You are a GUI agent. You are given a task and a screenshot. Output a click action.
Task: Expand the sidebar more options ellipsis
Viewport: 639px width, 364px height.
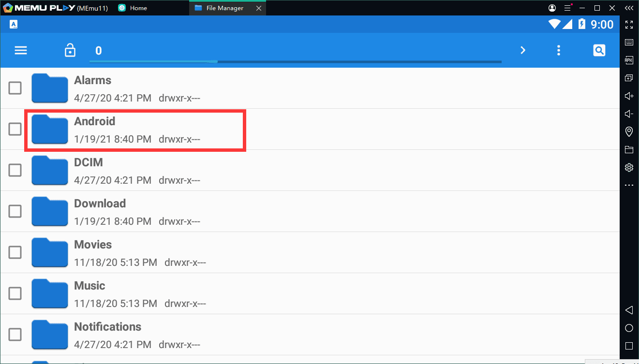(x=629, y=185)
